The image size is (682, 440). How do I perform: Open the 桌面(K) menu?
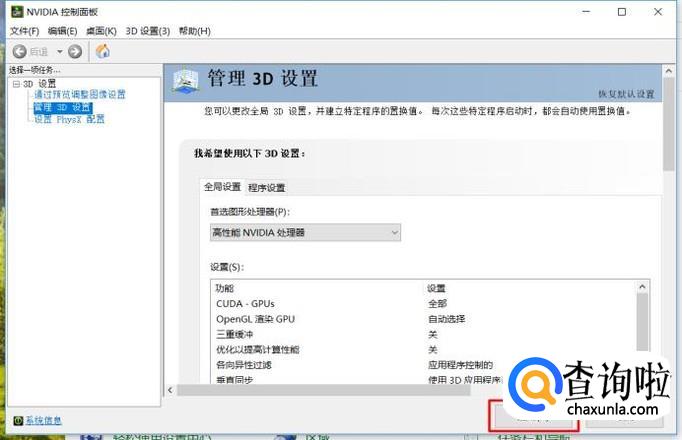pos(101,31)
